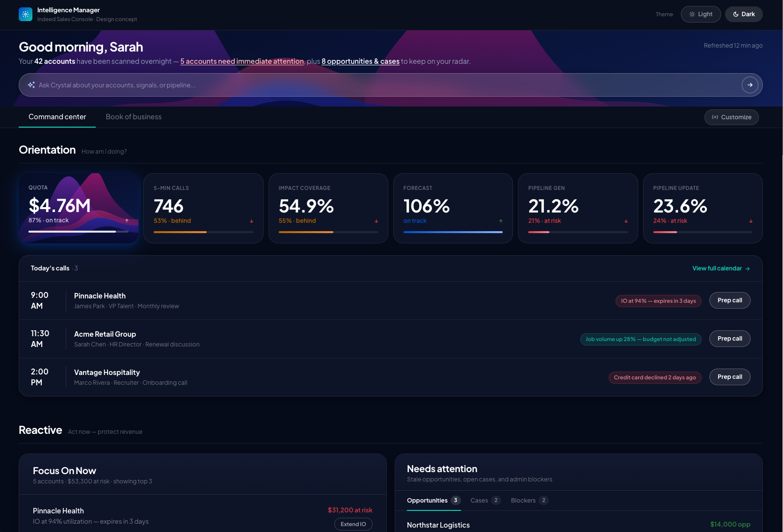Select the Opportunities tab in Needs attention

(x=433, y=501)
